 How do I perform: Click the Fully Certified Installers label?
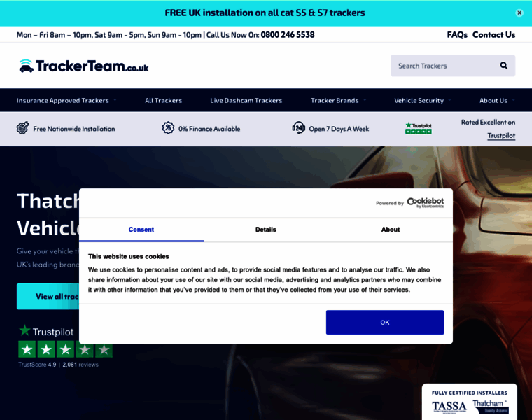click(x=470, y=393)
